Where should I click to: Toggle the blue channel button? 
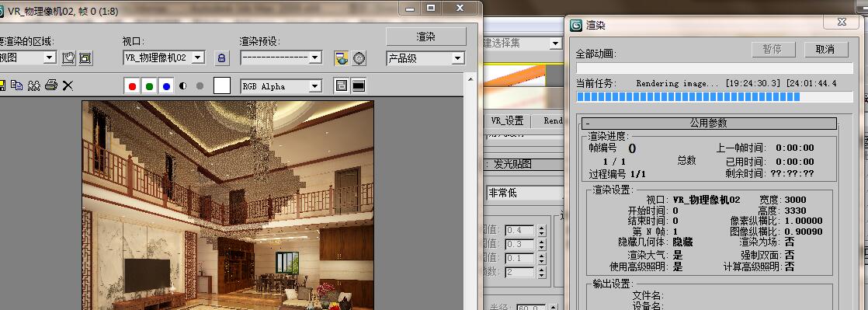click(166, 85)
